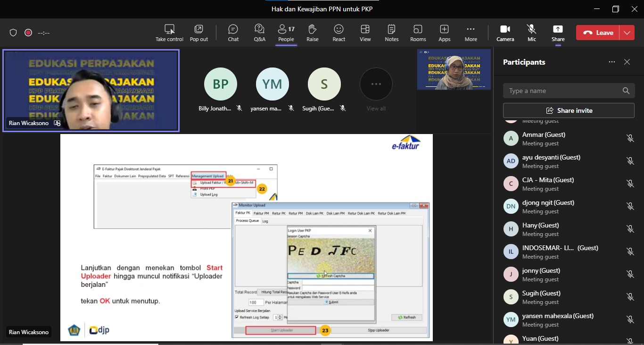
Task: Open the Q&A panel
Action: point(259,33)
